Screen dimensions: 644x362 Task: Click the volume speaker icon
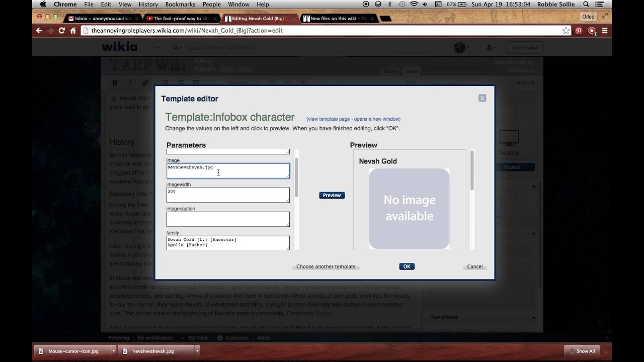426,5
